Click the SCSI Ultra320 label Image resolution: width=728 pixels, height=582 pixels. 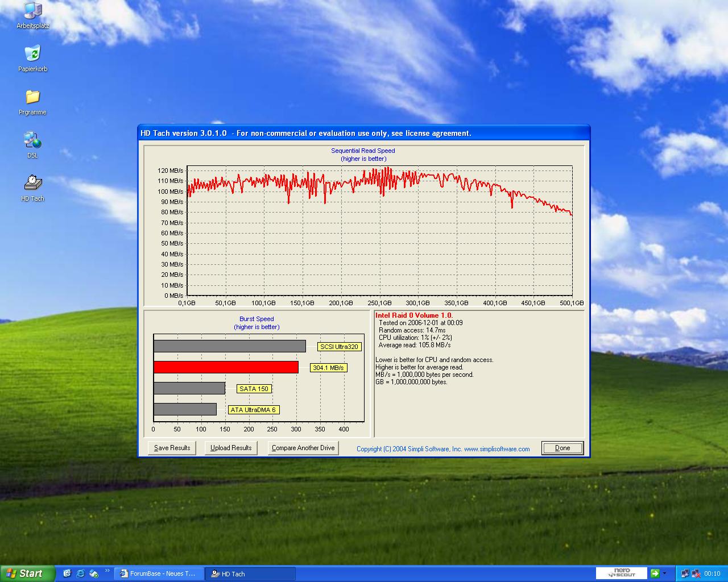point(339,347)
